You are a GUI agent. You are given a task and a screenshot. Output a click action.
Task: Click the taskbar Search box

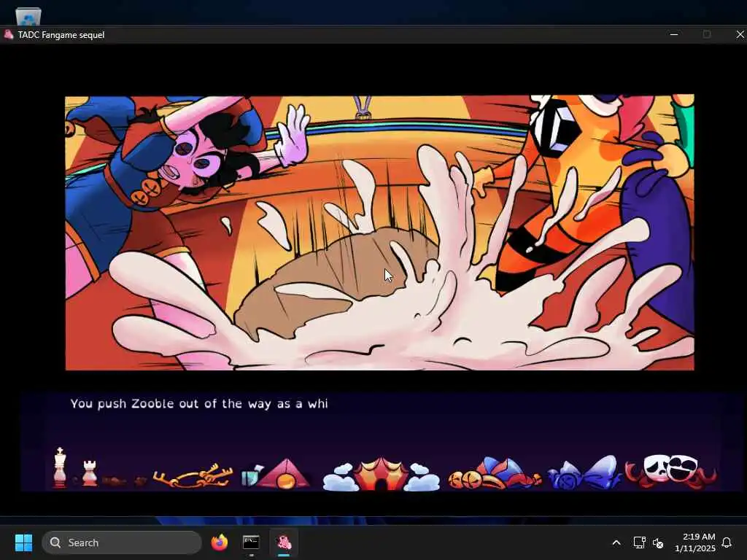122,542
